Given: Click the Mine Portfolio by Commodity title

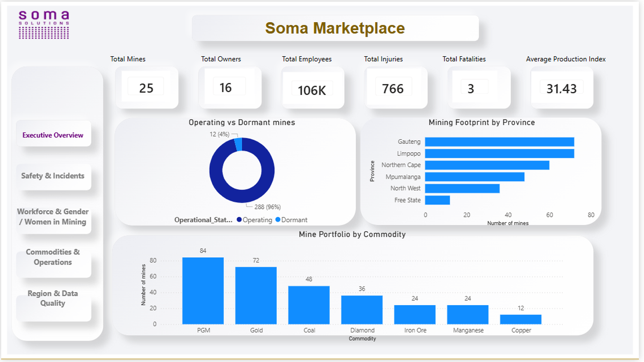Looking at the screenshot, I should tap(352, 234).
